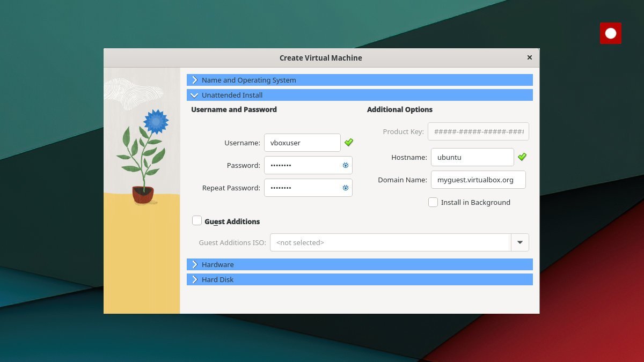Enable the Guest Additions checkbox
Image resolution: width=644 pixels, height=362 pixels.
[197, 220]
